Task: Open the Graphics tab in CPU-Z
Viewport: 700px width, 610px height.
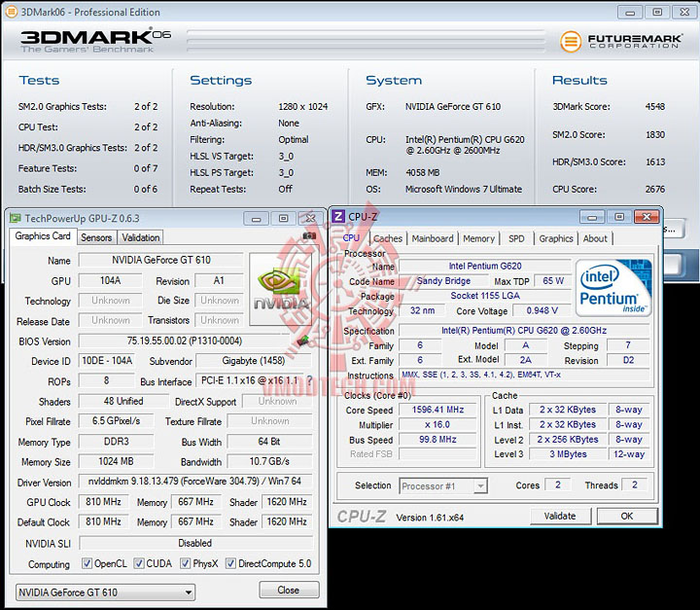Action: [556, 238]
